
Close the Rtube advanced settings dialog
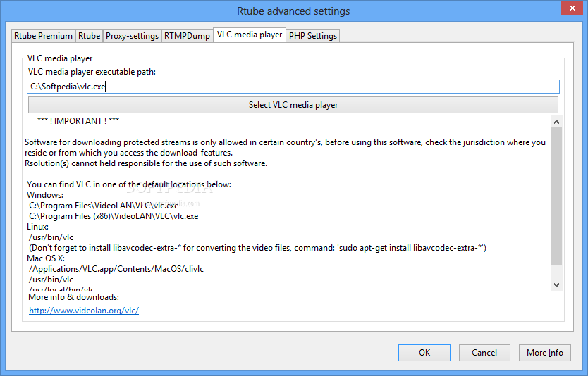pyautogui.click(x=572, y=8)
